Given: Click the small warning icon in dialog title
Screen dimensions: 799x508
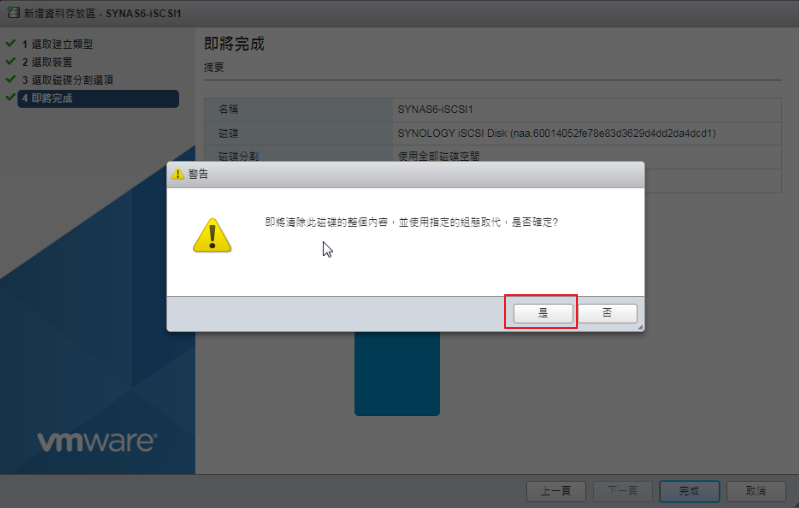Looking at the screenshot, I should tap(178, 174).
